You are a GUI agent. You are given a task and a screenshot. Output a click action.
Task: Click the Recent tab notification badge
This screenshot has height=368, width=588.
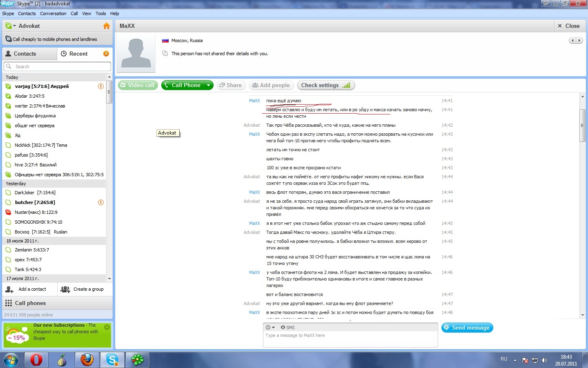pos(106,54)
